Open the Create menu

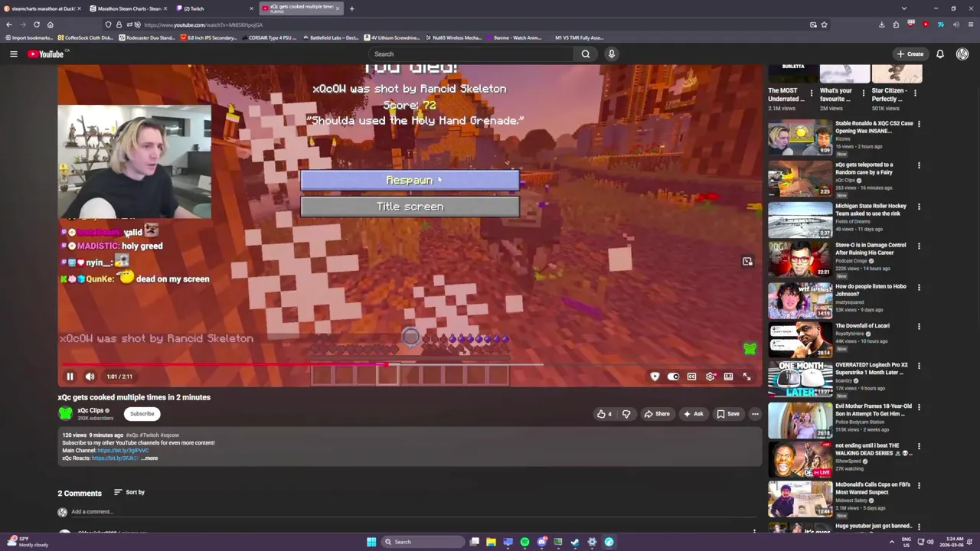pyautogui.click(x=910, y=54)
